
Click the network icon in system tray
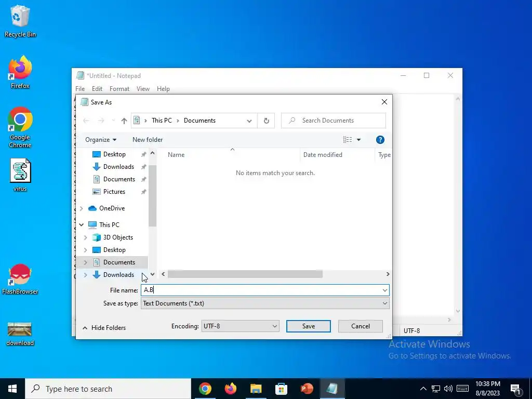pos(436,389)
